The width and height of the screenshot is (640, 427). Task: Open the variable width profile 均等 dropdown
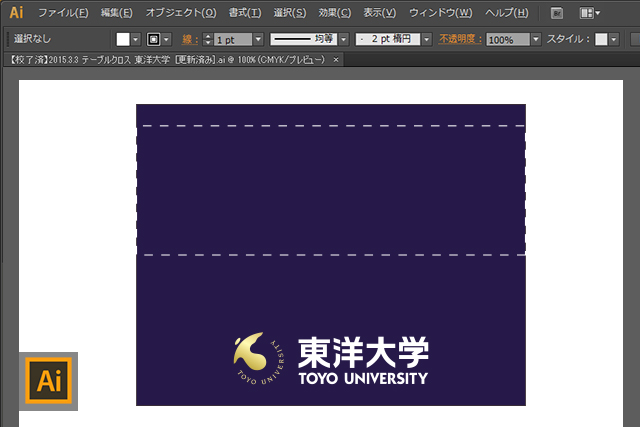pos(344,39)
